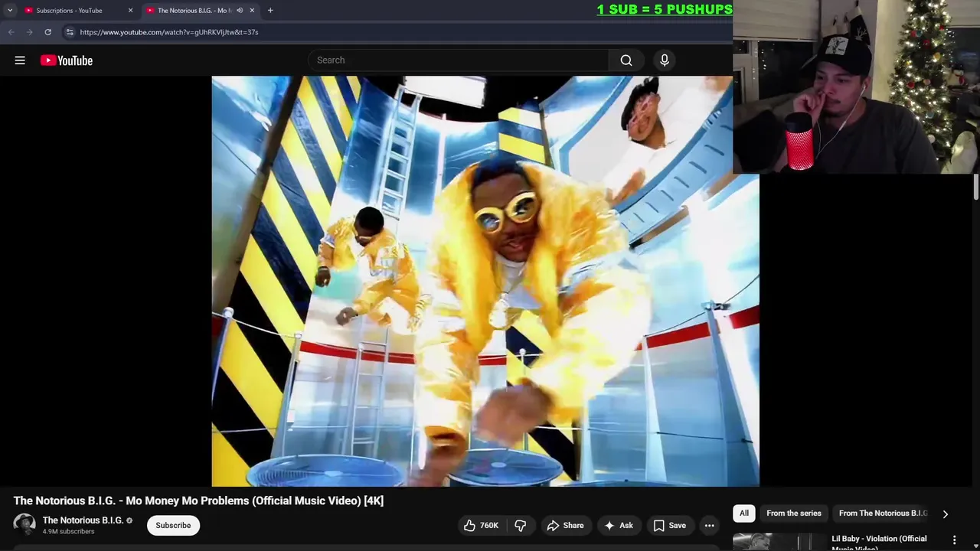Screen dimensions: 980x551
Task: Close The Notorious B.I.G. browser tab
Action: [x=252, y=11]
